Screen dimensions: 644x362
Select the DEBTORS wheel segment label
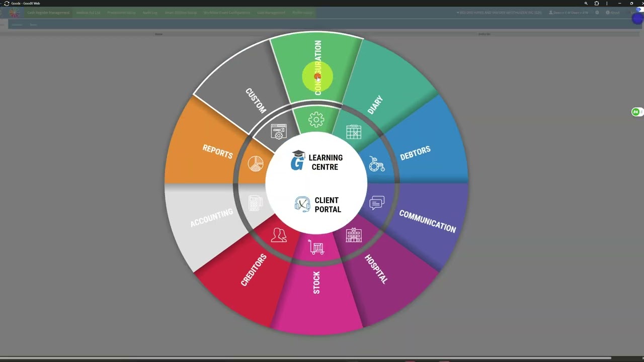click(415, 153)
